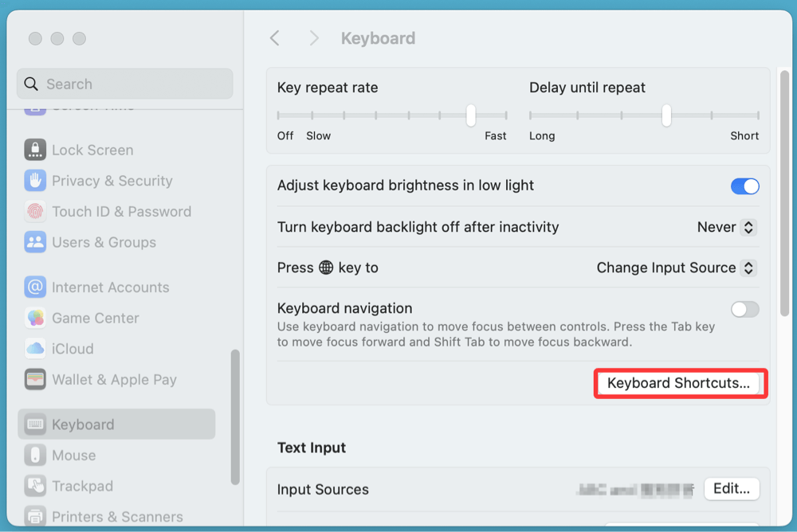Click Edit… next to Input Sources
The height and width of the screenshot is (532, 797).
click(x=731, y=489)
